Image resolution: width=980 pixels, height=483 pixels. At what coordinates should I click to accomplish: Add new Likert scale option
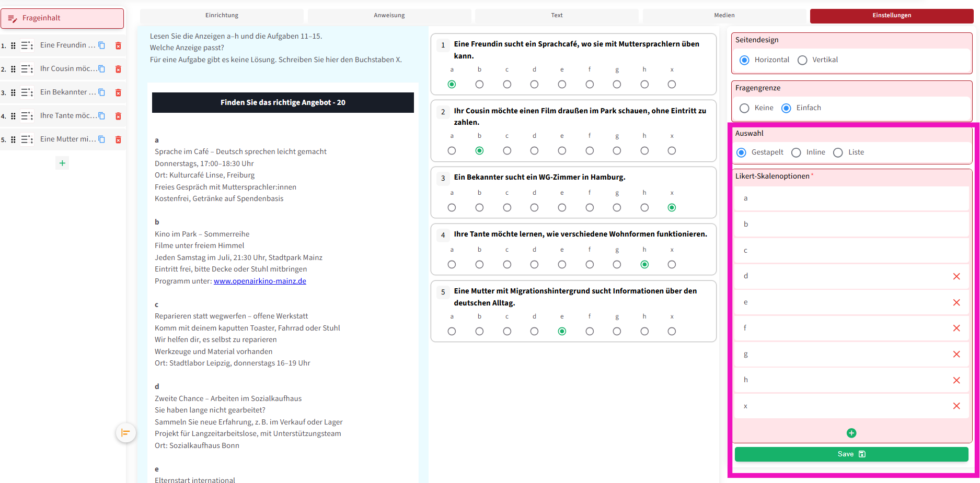(851, 433)
